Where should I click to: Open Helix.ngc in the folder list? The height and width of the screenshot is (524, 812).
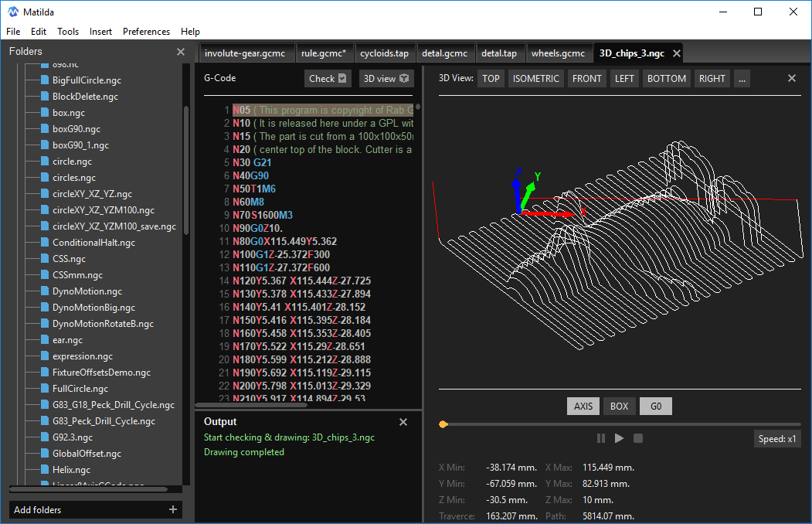click(71, 470)
